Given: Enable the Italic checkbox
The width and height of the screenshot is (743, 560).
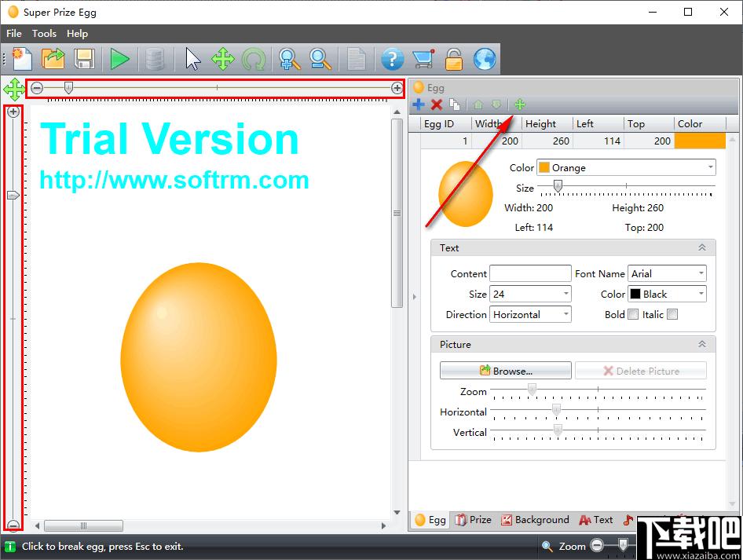Looking at the screenshot, I should point(672,315).
